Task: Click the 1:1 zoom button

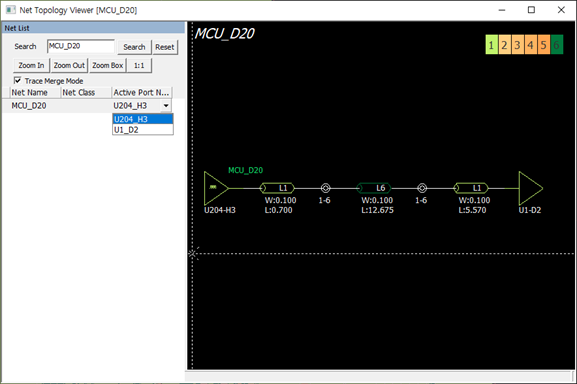Action: (x=139, y=65)
